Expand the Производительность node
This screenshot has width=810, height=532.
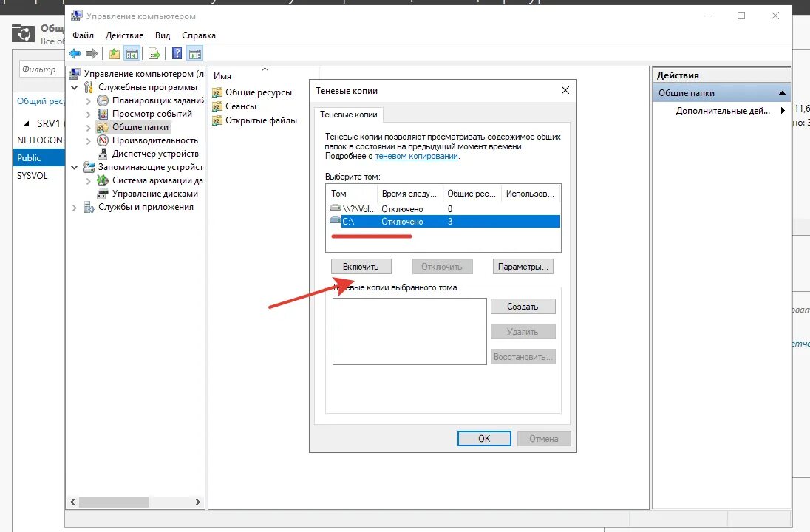[x=89, y=141]
